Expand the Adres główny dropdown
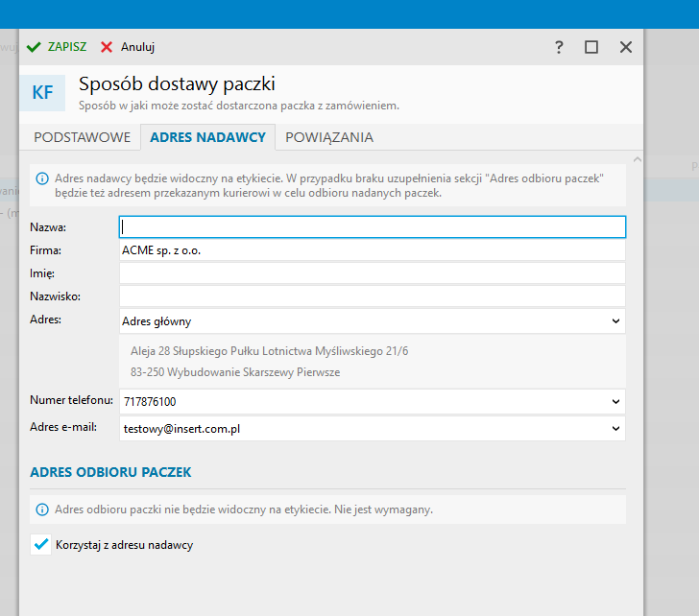Viewport: 699px width, 616px height. [615, 321]
